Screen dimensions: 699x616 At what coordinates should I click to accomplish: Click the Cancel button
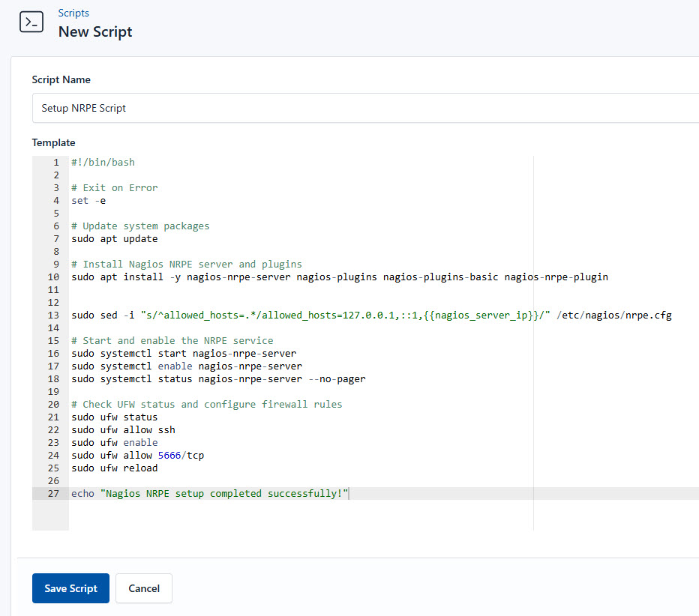coord(143,588)
